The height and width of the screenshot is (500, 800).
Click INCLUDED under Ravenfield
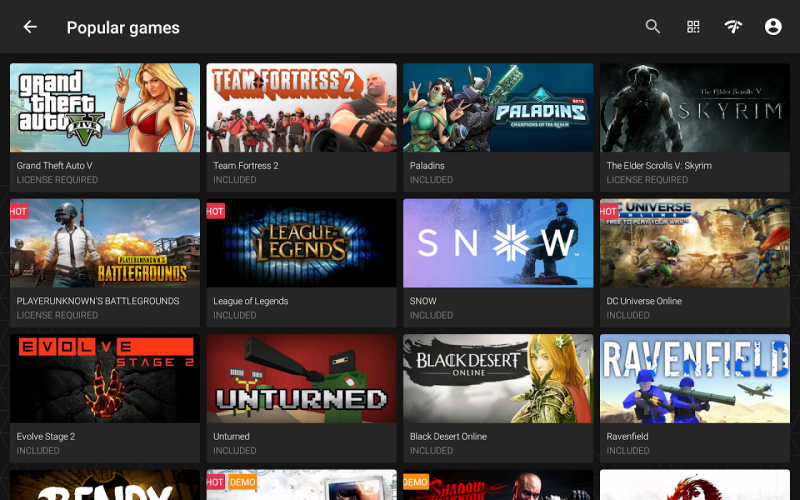(x=628, y=451)
